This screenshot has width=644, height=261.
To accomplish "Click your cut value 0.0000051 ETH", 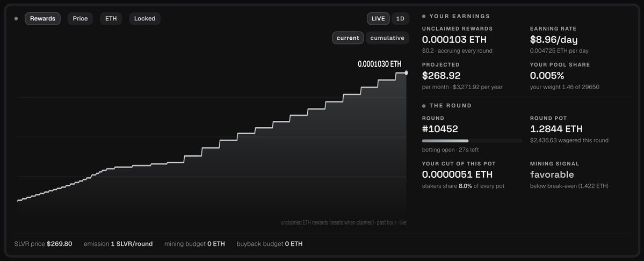I will click(457, 175).
